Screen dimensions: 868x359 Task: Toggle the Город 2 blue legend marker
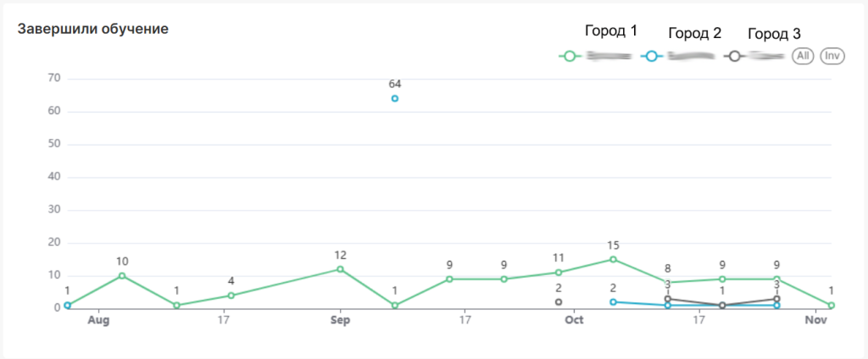[651, 57]
